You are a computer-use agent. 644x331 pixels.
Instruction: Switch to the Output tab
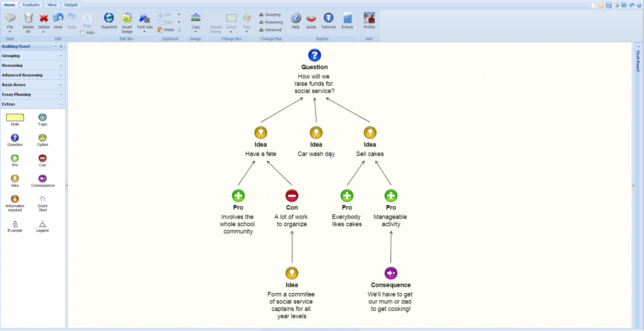[x=70, y=5]
